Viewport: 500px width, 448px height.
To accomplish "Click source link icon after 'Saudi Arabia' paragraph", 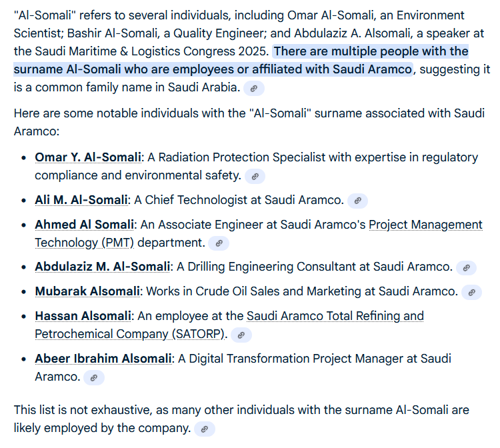I will click(254, 87).
